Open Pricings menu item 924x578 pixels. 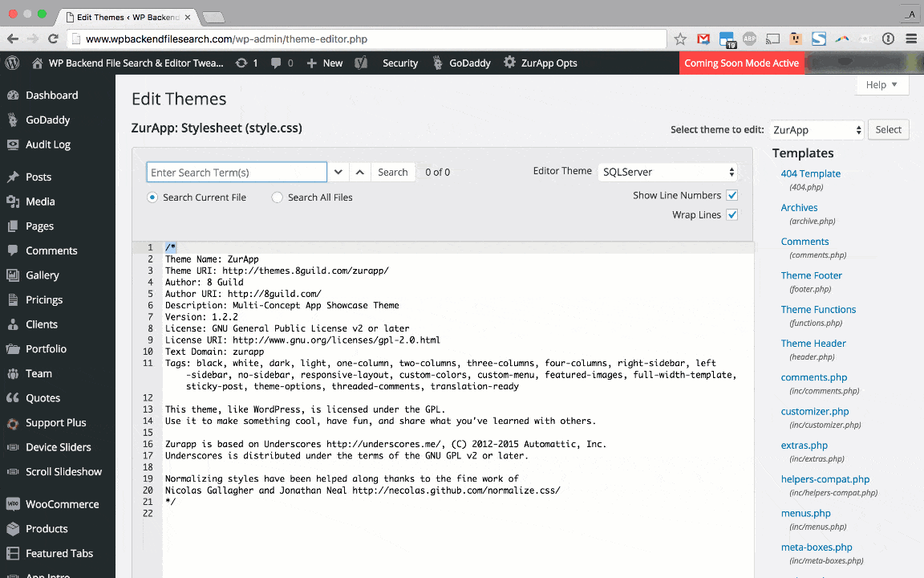pos(44,299)
